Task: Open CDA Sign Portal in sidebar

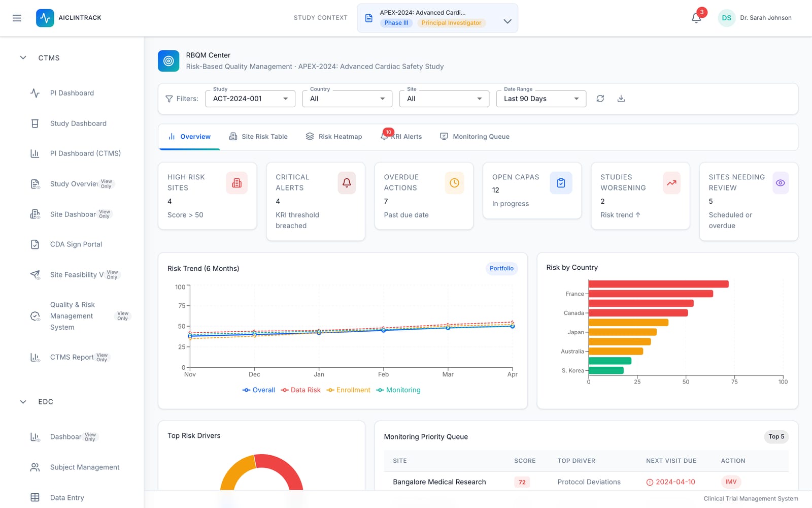Action: tap(76, 244)
